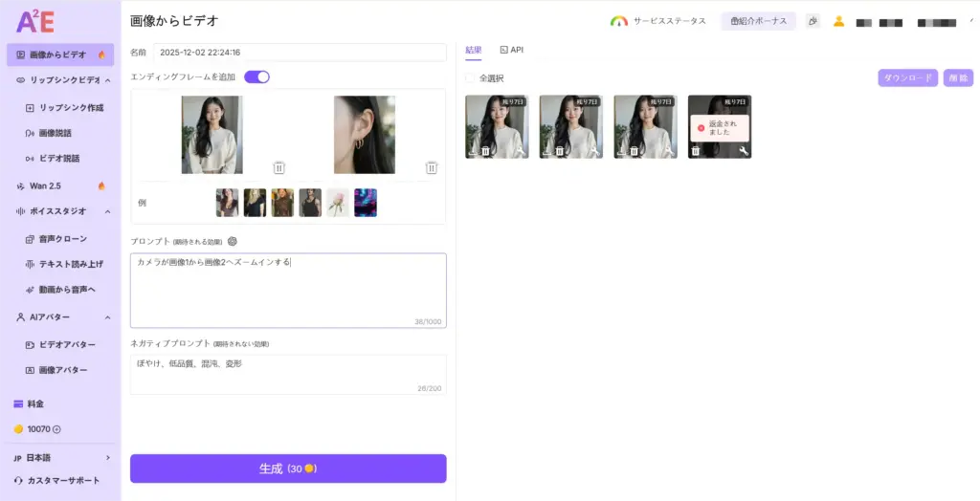The height and width of the screenshot is (501, 980).
Task: Switch to the API tab
Action: point(512,50)
